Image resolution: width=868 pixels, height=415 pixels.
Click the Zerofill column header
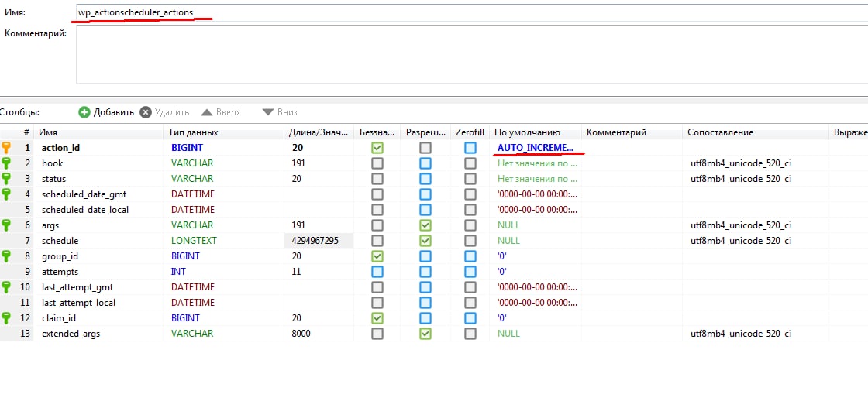tap(470, 132)
